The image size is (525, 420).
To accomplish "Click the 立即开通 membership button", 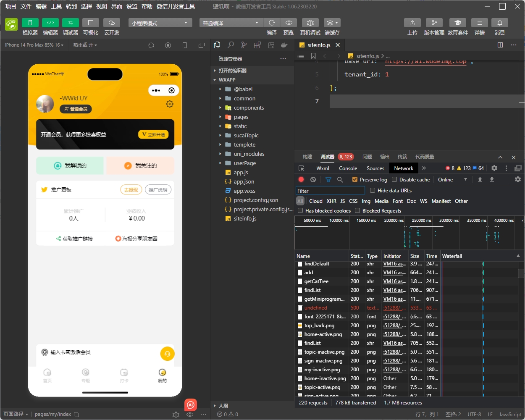I will 153,134.
